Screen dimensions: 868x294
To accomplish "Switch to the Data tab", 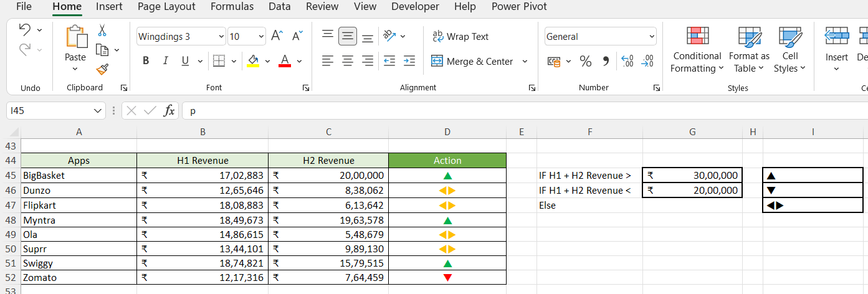I will click(x=280, y=7).
